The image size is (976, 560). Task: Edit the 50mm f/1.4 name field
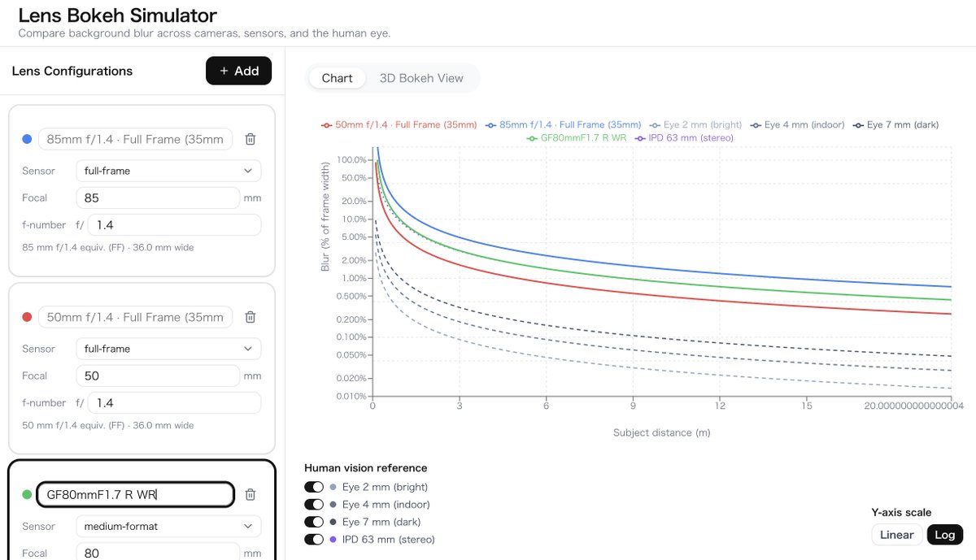coord(136,317)
